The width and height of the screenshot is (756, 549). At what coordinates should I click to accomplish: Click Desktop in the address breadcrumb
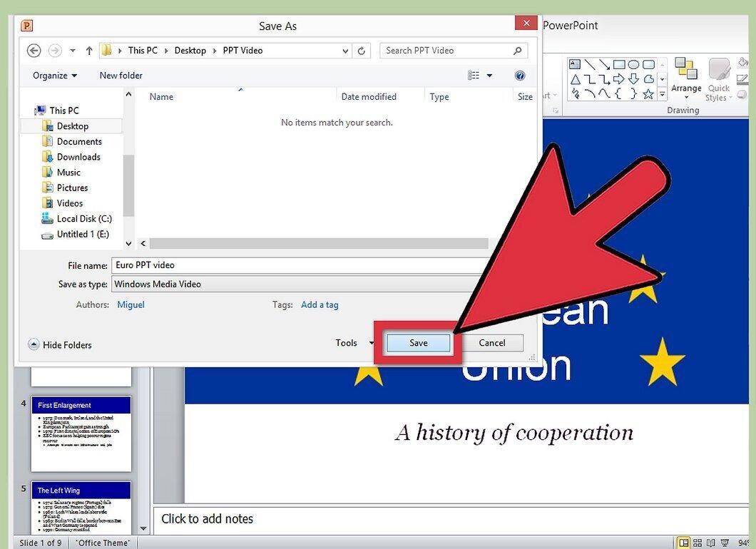tap(190, 50)
